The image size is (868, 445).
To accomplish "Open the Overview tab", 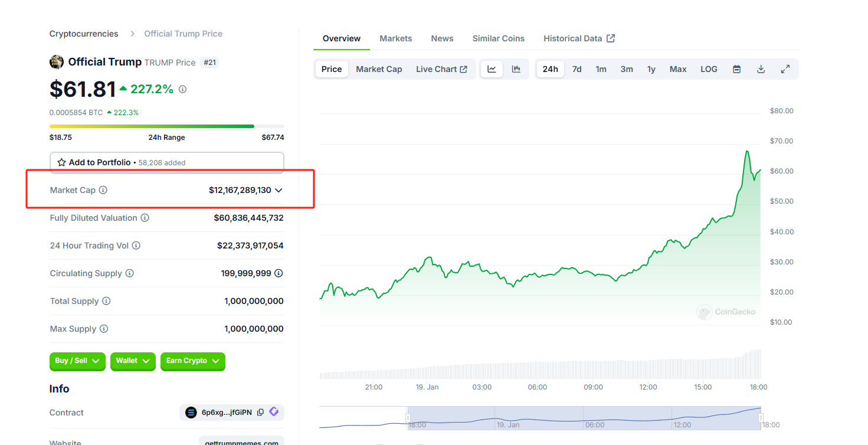I will coord(342,38).
